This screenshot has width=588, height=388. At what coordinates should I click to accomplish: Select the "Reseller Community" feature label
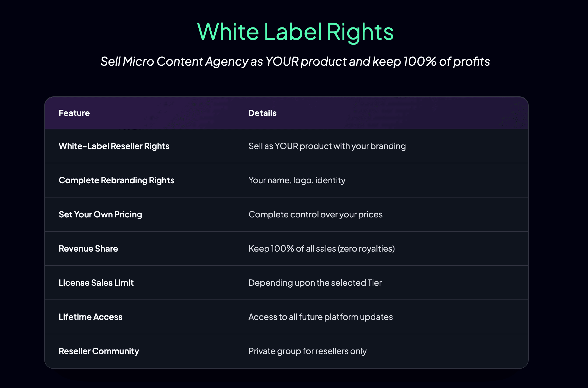click(99, 351)
